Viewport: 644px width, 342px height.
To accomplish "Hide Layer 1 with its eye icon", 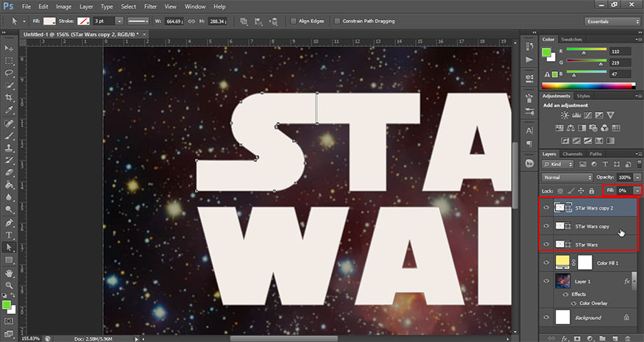I will click(546, 281).
